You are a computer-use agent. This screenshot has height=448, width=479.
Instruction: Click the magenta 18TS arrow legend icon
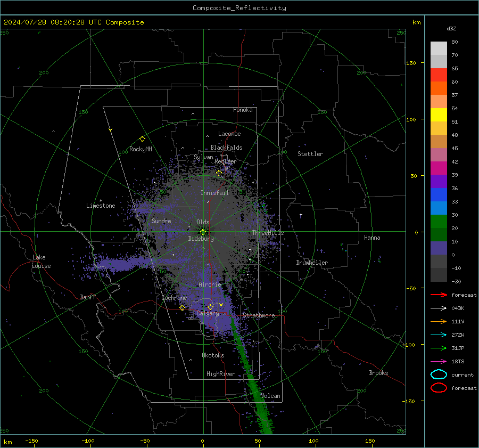439,362
